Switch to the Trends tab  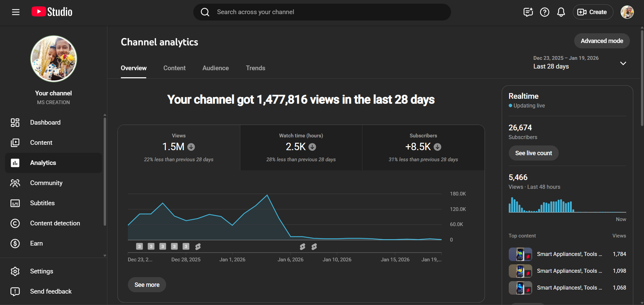point(255,68)
